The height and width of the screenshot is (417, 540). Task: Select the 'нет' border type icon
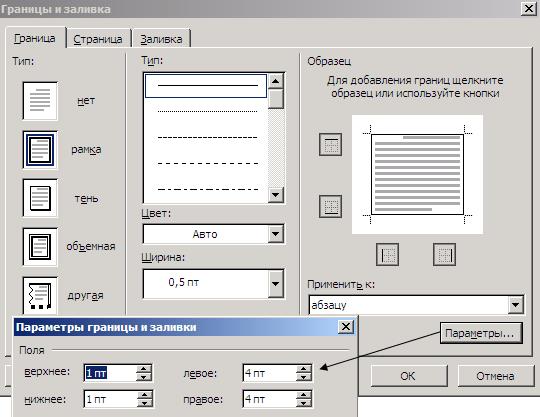(40, 101)
